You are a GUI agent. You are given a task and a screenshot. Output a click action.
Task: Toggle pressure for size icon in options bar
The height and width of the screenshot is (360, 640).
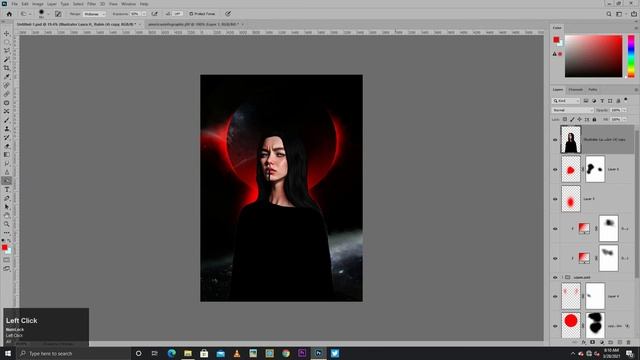[x=228, y=14]
